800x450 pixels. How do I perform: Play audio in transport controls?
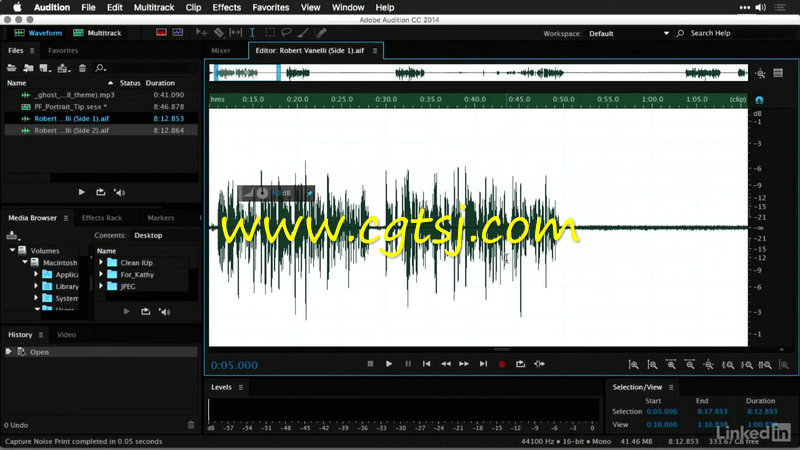(389, 364)
